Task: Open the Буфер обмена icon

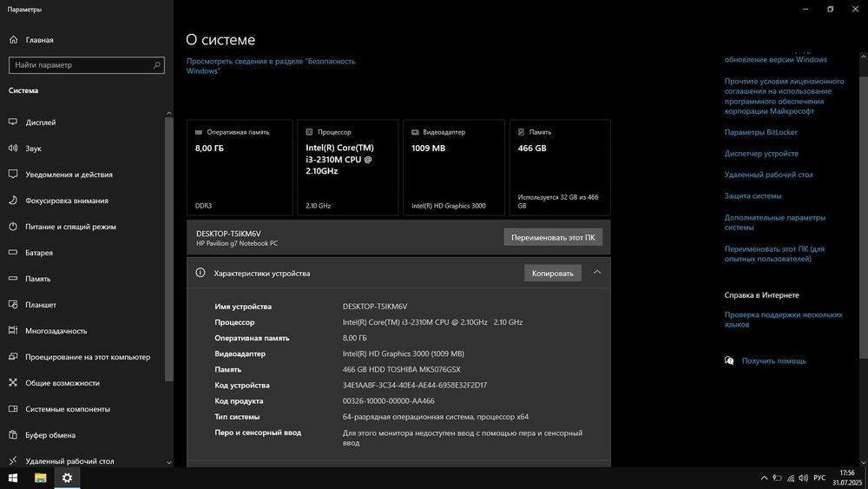Action: tap(13, 434)
